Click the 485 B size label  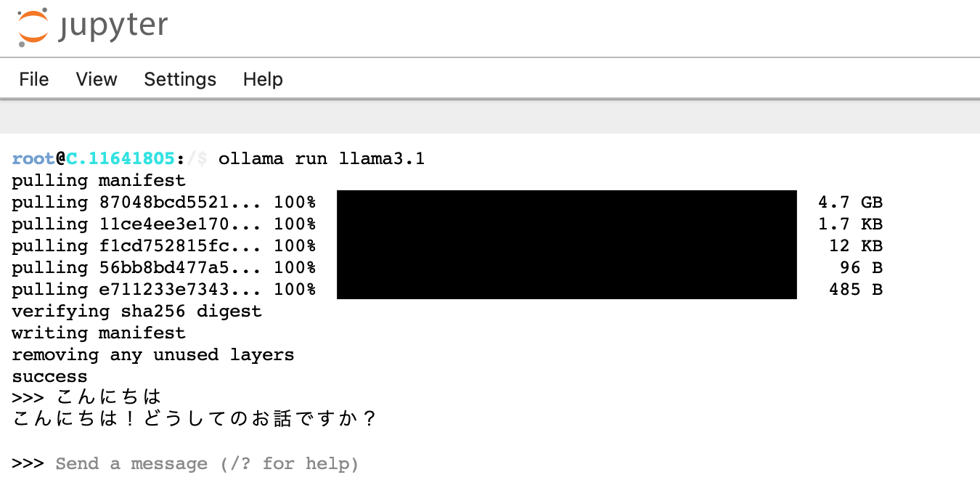[x=855, y=289]
